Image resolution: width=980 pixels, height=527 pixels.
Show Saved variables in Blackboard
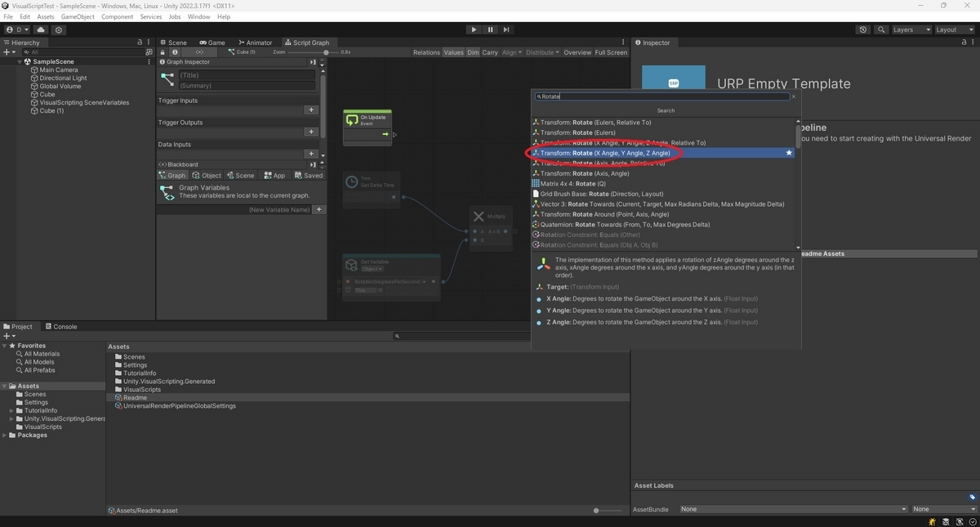click(x=309, y=176)
